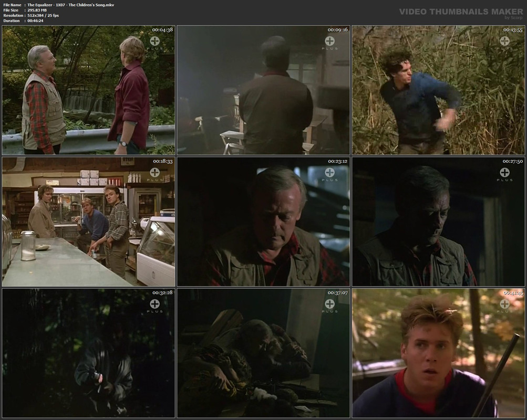Click the 00:27:50 timestamp label
This screenshot has width=527, height=420.
pos(513,161)
